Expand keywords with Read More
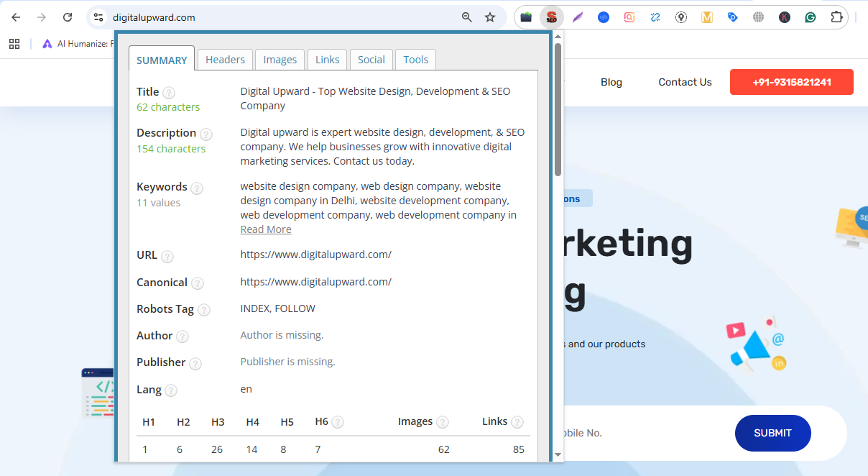Image resolution: width=868 pixels, height=476 pixels. click(266, 229)
